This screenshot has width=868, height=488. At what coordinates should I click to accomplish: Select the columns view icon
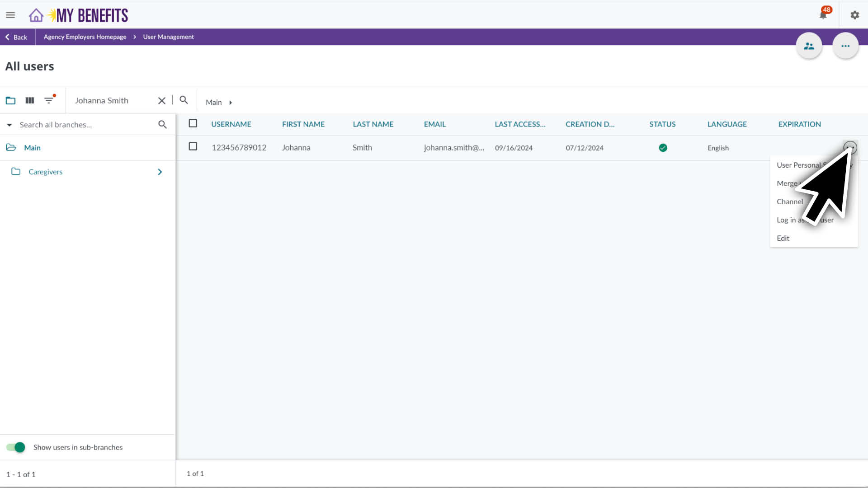(29, 100)
